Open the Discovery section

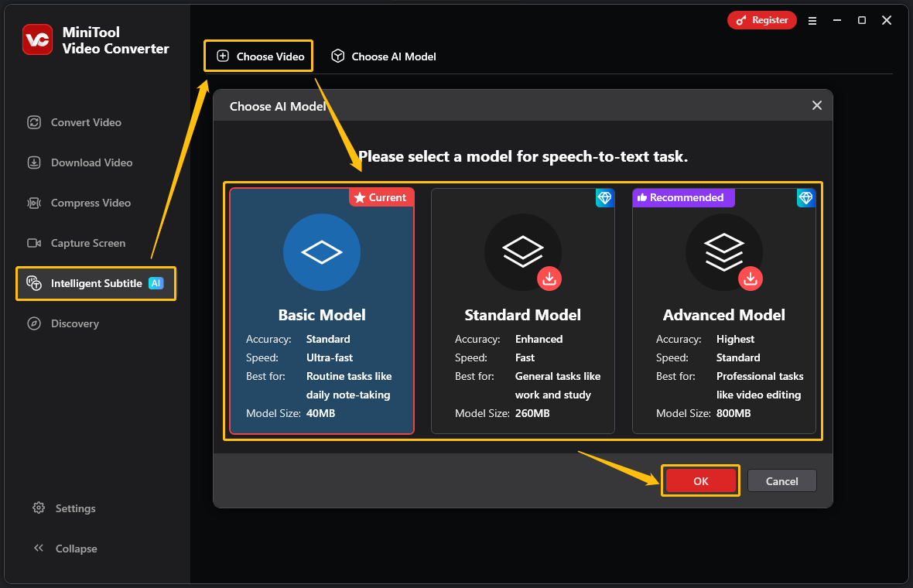click(73, 323)
